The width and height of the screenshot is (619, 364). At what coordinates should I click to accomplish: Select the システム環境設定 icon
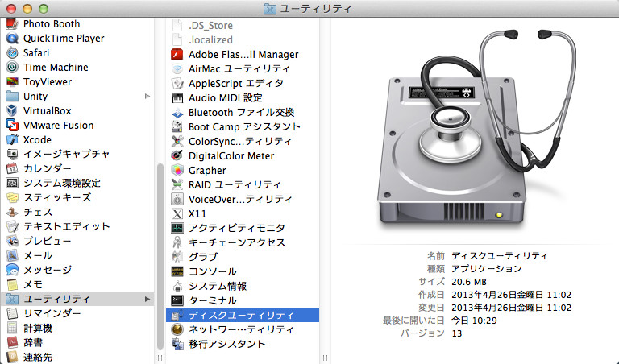tap(12, 183)
